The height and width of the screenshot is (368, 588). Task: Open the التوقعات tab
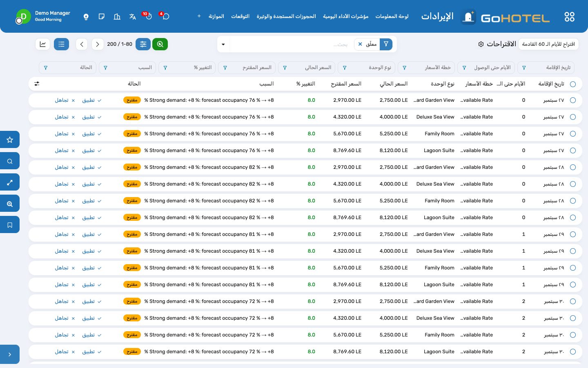[240, 16]
